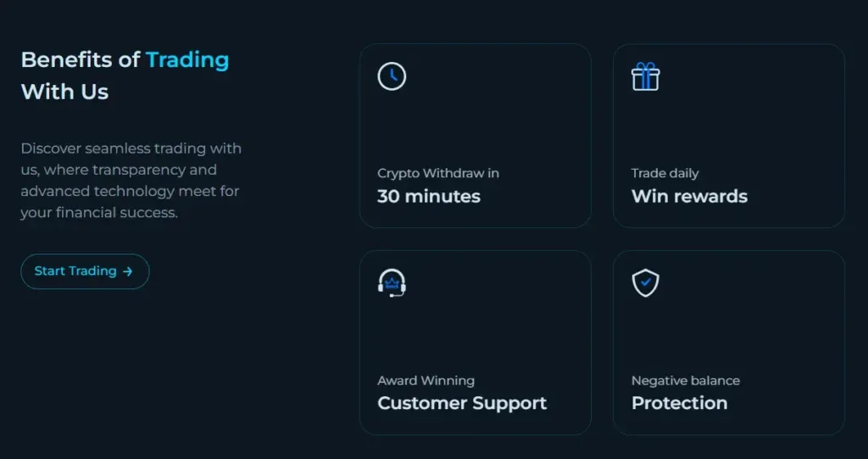Click the "With Us" heading line
The width and height of the screenshot is (868, 459).
pyautogui.click(x=64, y=92)
